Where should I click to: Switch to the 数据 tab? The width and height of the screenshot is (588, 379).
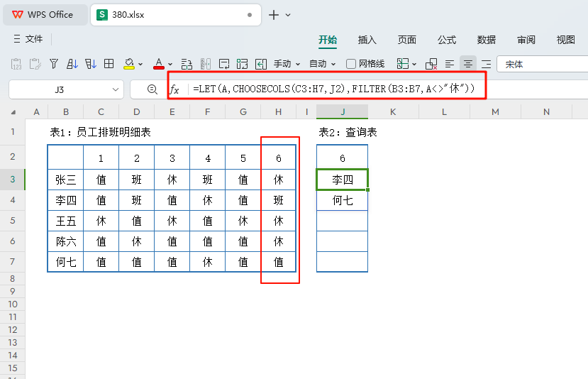[x=487, y=40]
